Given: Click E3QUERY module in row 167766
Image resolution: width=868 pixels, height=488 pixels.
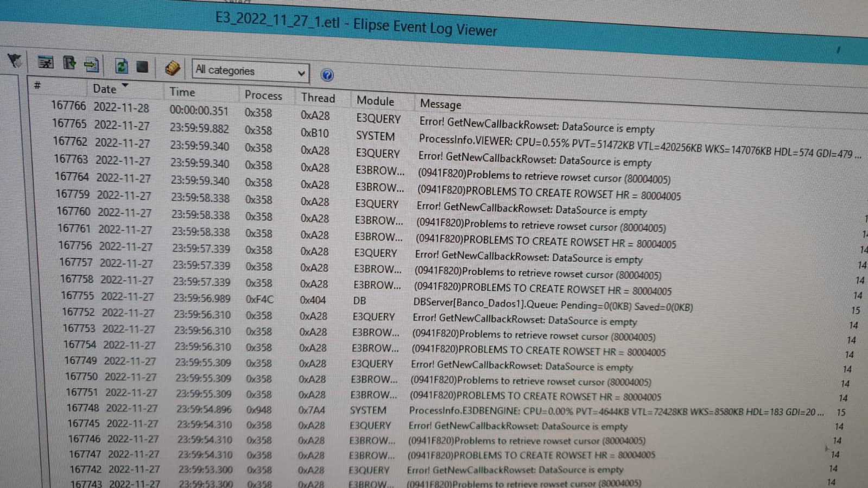Looking at the screenshot, I should (x=378, y=118).
